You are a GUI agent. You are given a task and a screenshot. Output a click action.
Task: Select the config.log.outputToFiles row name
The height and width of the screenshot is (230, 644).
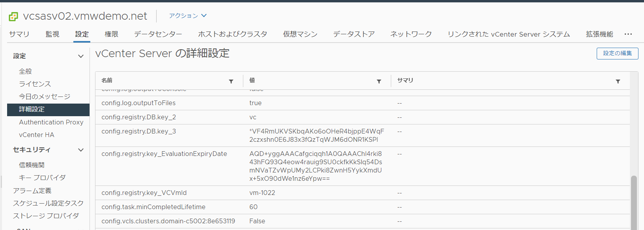coord(138,103)
